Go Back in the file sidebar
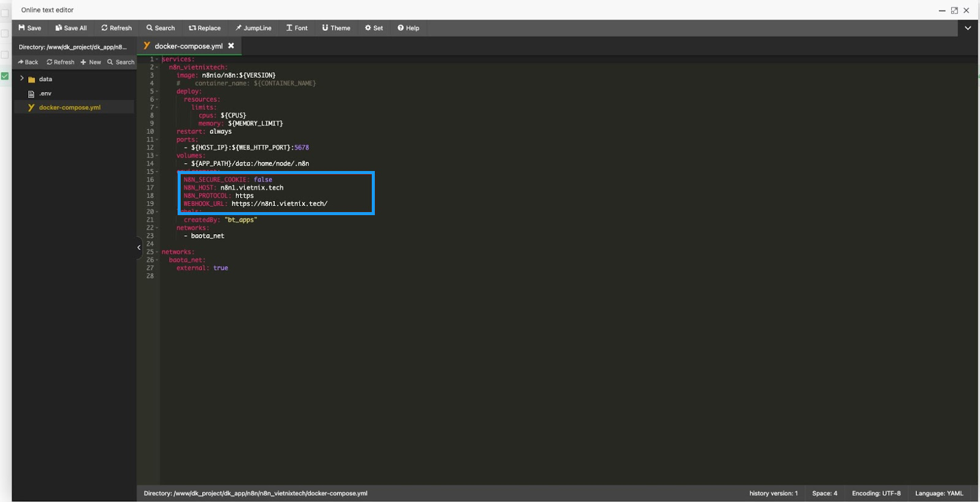Screen dimensions: 980x502 coord(28,62)
